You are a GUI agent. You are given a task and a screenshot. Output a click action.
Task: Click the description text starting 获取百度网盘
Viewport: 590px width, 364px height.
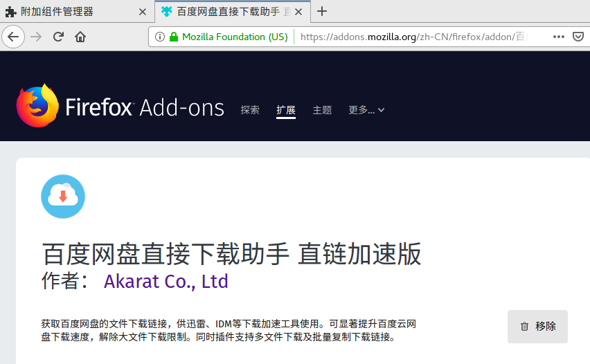(229, 330)
